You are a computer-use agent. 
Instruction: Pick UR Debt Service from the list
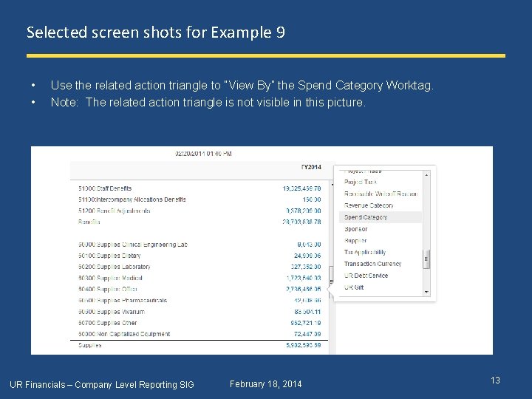coord(366,276)
